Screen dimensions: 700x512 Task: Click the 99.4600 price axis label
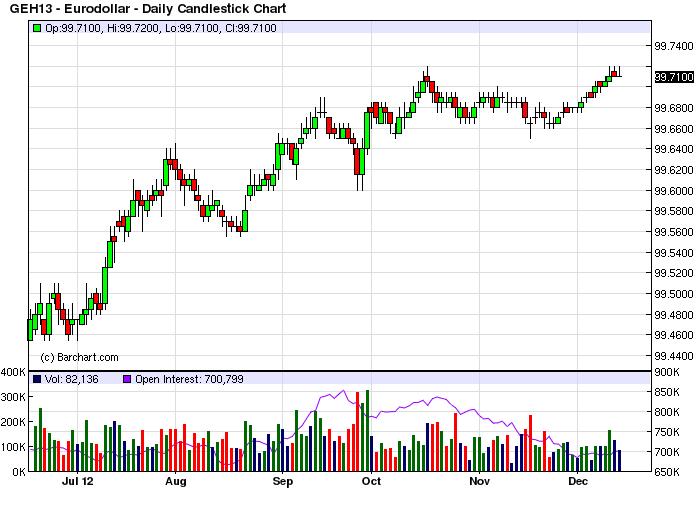674,335
